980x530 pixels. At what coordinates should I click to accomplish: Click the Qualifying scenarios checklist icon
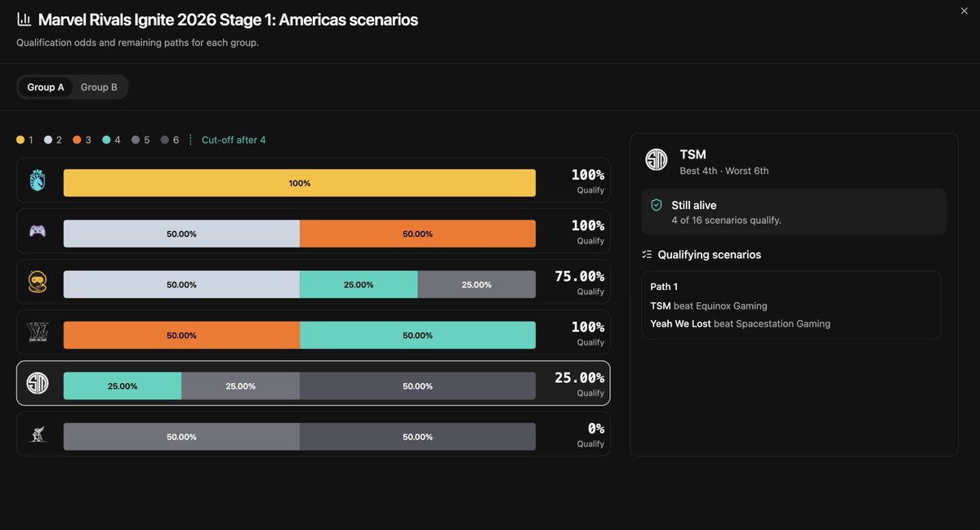point(647,255)
